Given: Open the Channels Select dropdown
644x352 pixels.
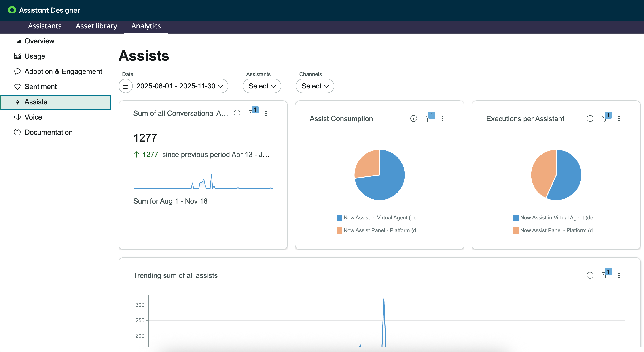Looking at the screenshot, I should click(315, 86).
